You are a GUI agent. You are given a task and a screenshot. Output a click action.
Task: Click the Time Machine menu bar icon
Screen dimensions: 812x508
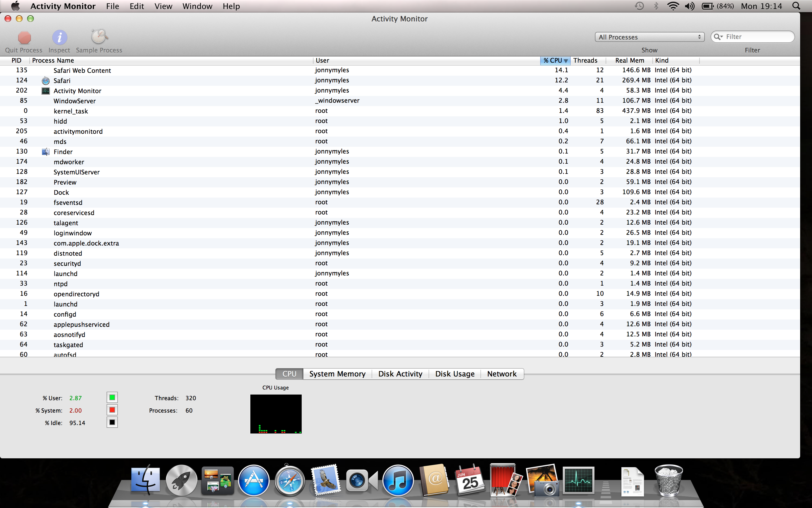pyautogui.click(x=639, y=6)
